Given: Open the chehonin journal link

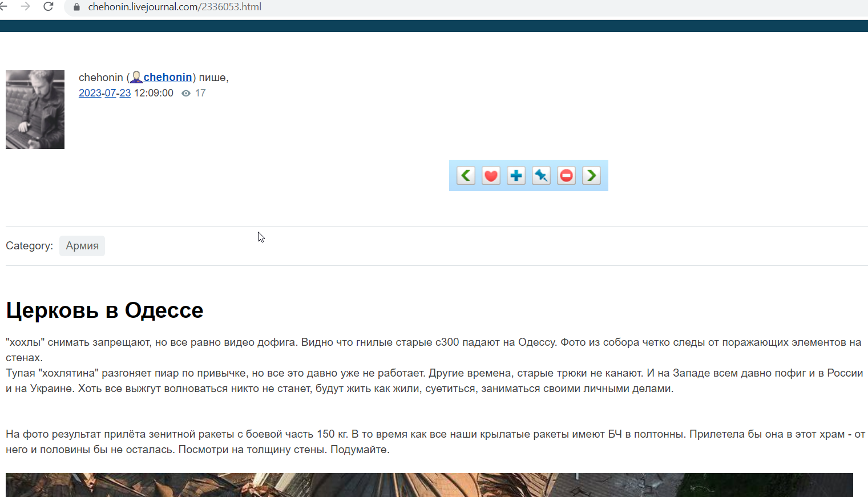Looking at the screenshot, I should coord(168,77).
